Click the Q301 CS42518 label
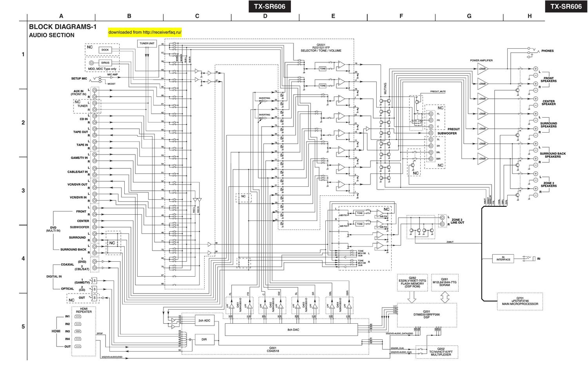The image size is (588, 381). tap(272, 349)
